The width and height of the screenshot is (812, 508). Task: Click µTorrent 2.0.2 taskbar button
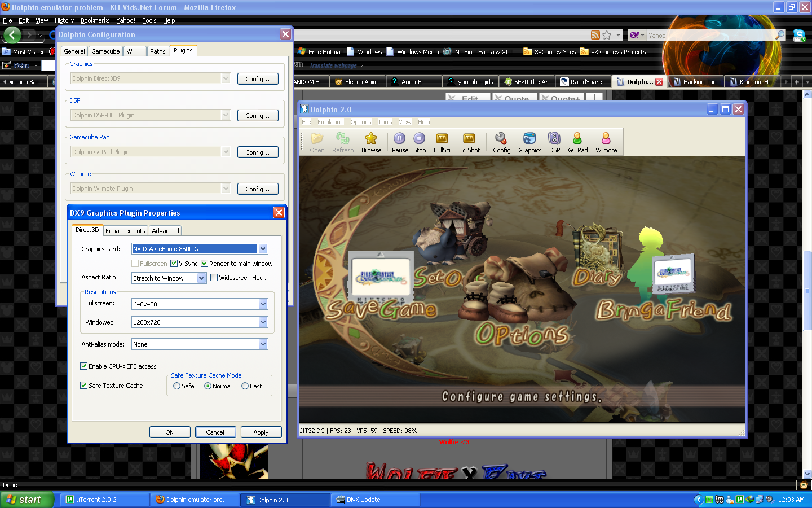104,500
